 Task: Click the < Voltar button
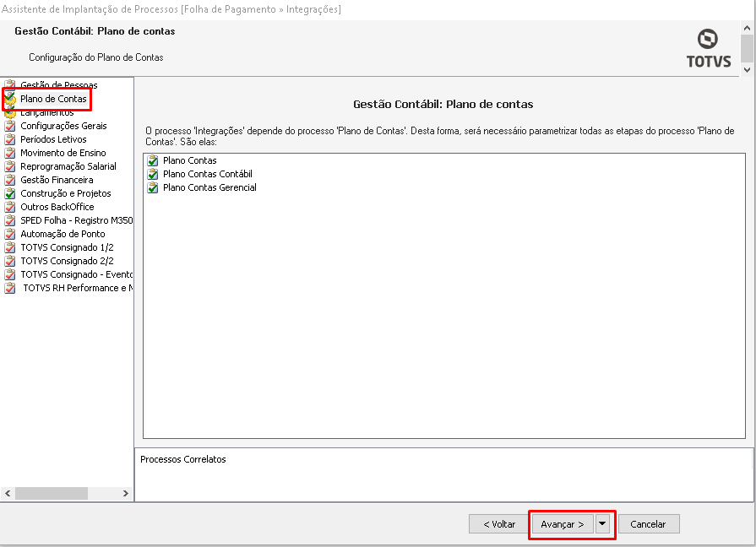(499, 524)
